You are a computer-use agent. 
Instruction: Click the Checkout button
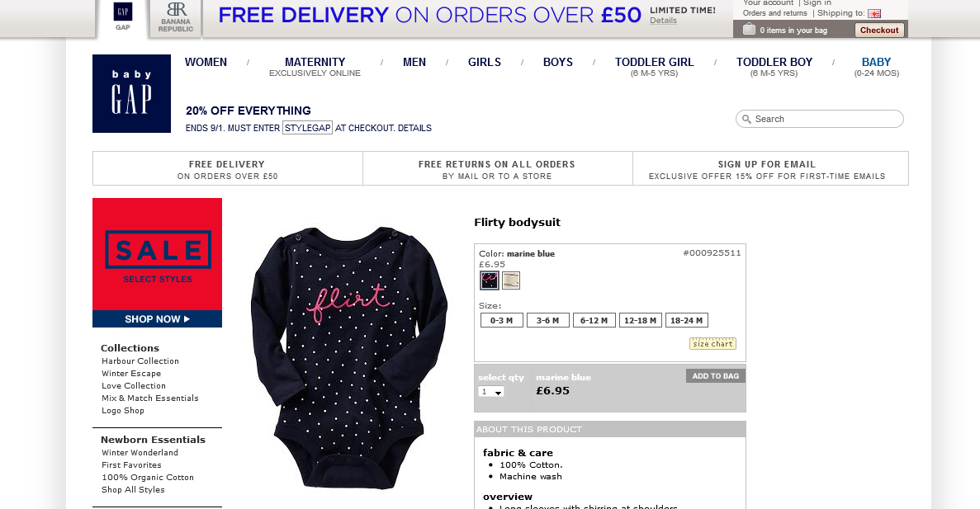[878, 30]
